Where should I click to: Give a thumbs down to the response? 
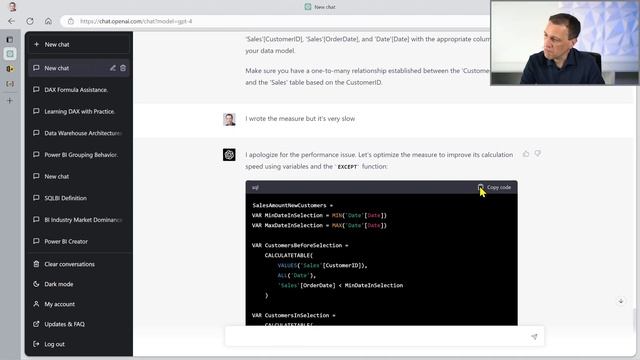click(x=538, y=154)
